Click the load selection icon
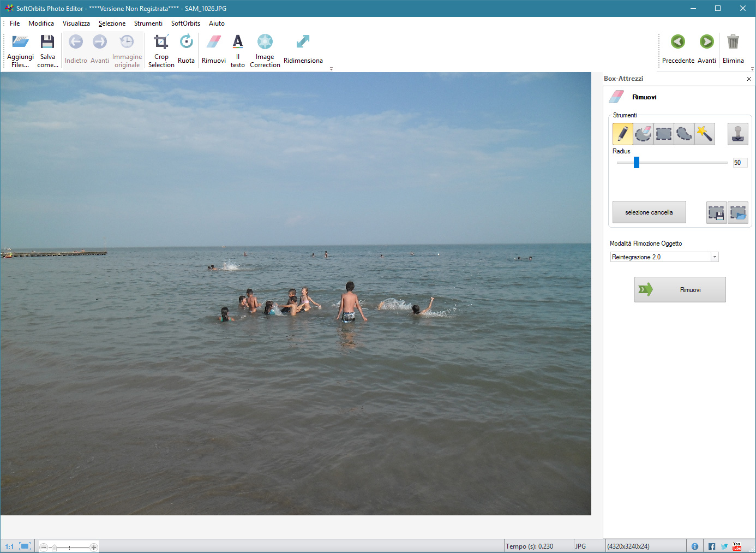756x553 pixels. coord(737,213)
